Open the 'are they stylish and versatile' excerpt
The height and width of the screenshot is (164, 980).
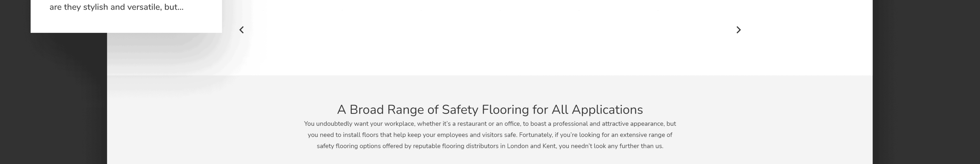(116, 7)
